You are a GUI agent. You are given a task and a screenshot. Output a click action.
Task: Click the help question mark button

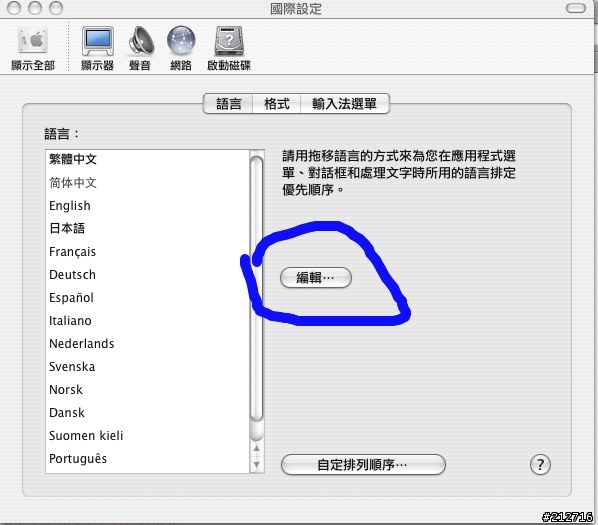(540, 464)
